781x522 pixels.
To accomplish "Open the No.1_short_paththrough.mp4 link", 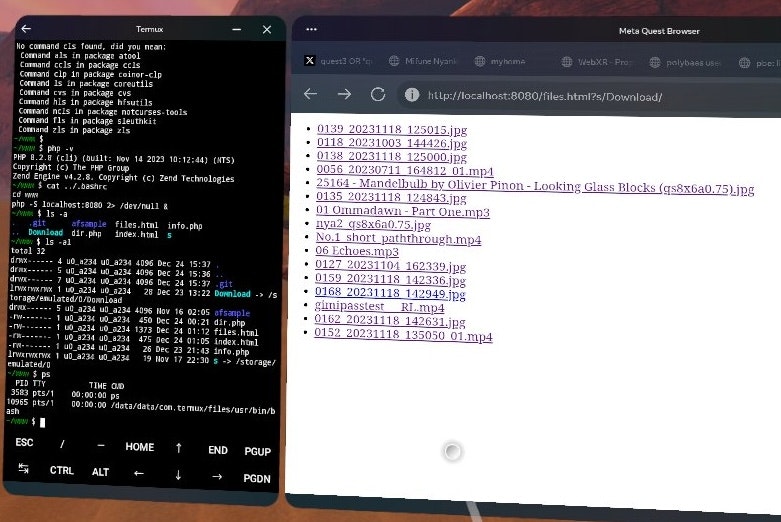I will [398, 238].
